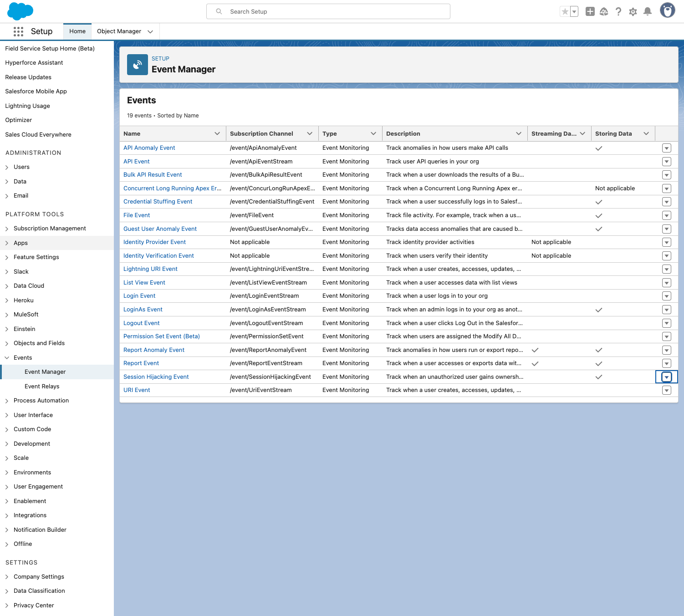The width and height of the screenshot is (684, 616).
Task: Expand the Object Manager tab dropdown
Action: [x=150, y=31]
